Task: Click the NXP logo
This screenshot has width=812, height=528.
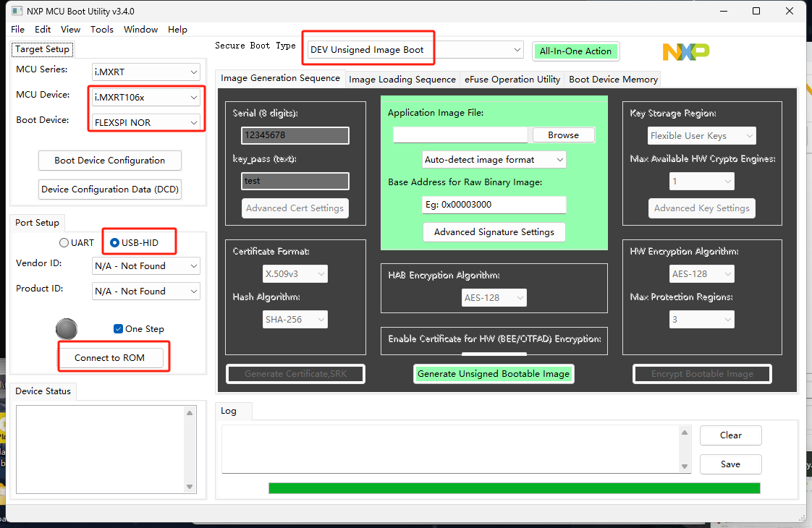Action: [685, 51]
